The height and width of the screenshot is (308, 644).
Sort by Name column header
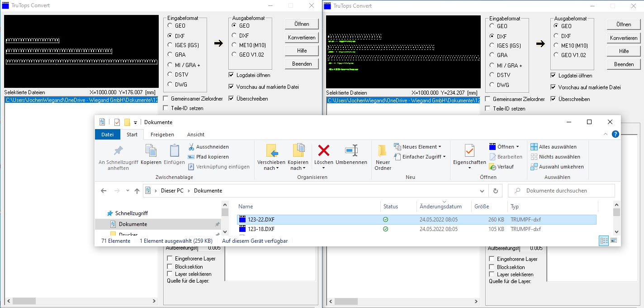pyautogui.click(x=246, y=207)
